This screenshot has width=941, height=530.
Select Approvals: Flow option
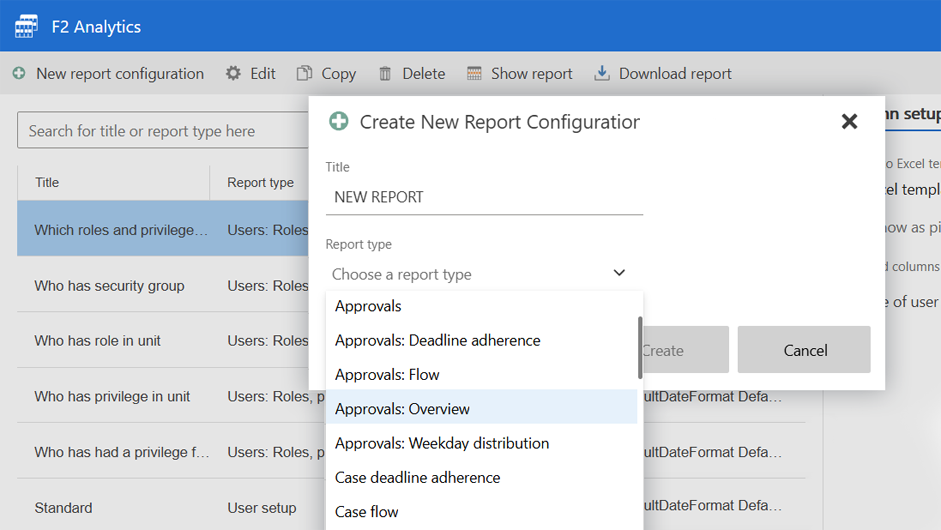point(481,375)
